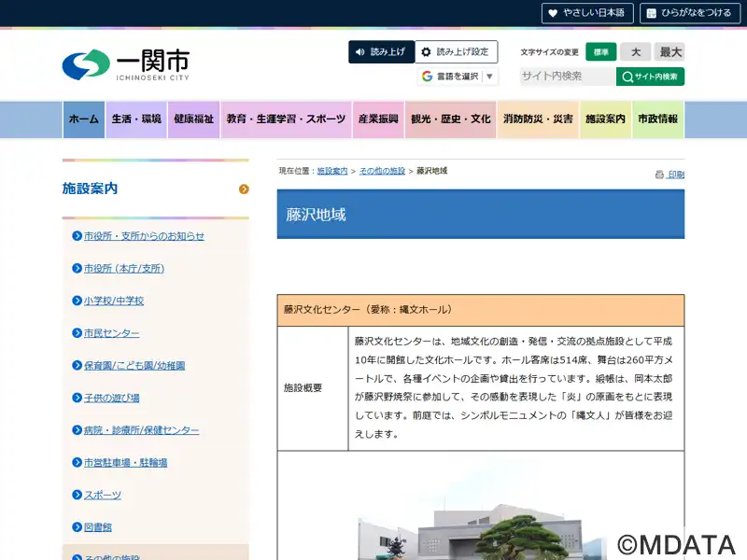Click the サイト内検索 magnifier button
The height and width of the screenshot is (560, 747).
(650, 77)
